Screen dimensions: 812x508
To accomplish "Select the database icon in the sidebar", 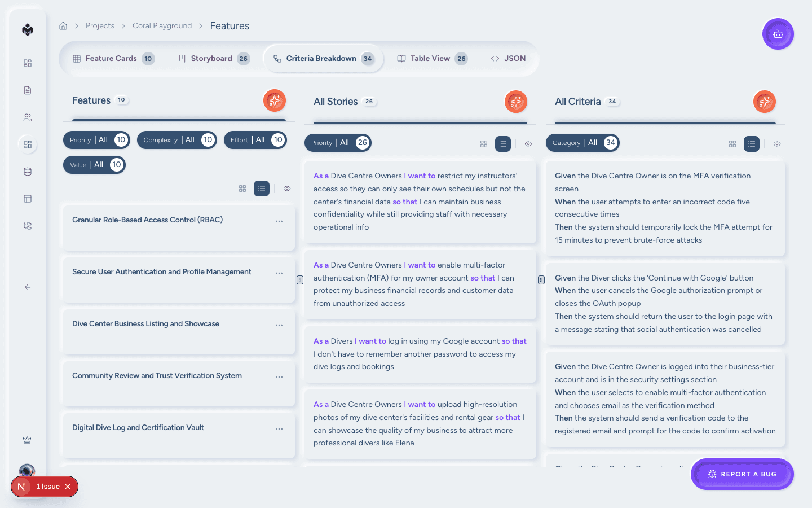I will (x=27, y=171).
